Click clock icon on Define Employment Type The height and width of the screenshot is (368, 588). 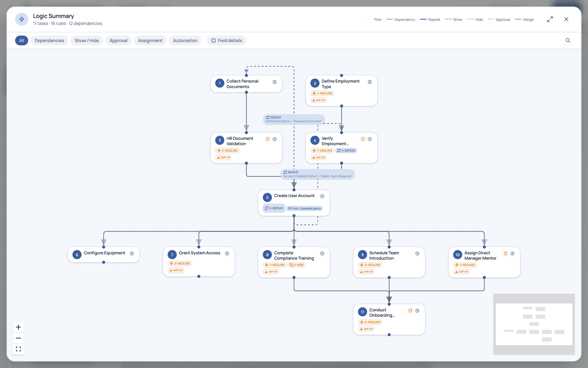pos(370,82)
